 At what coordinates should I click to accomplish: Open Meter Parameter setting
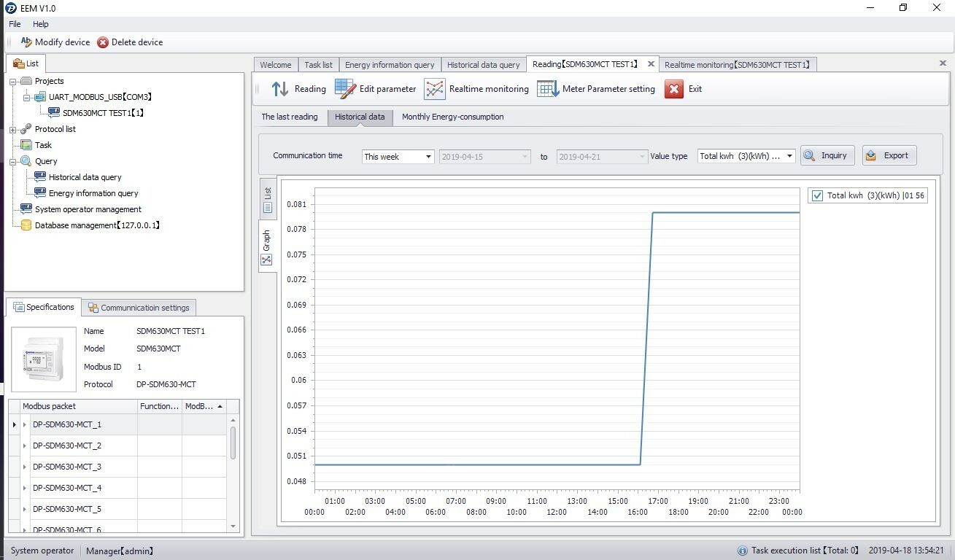click(548, 89)
